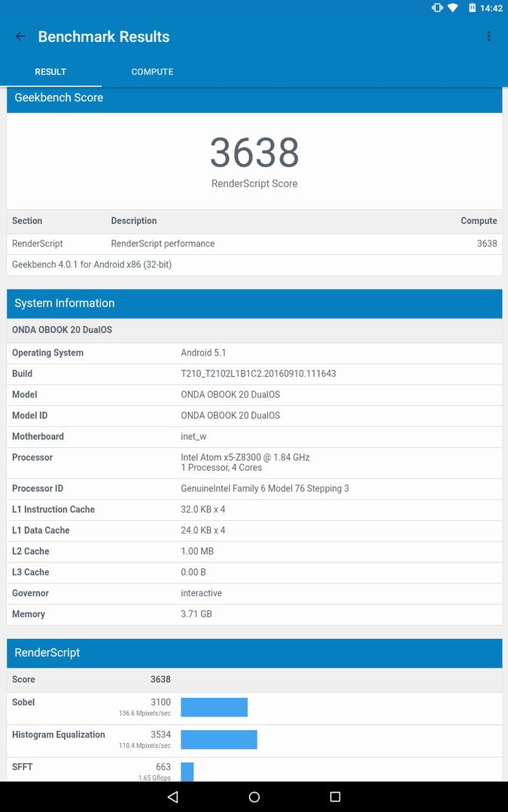
Task: Tap the Histogram Equalization label
Action: click(59, 735)
